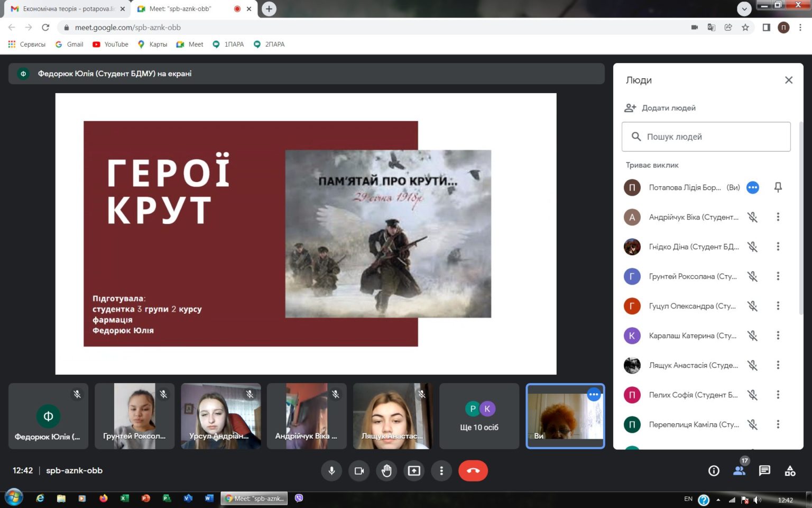This screenshot has height=508, width=812.
Task: Open Firefox from taskbar
Action: coord(103,498)
